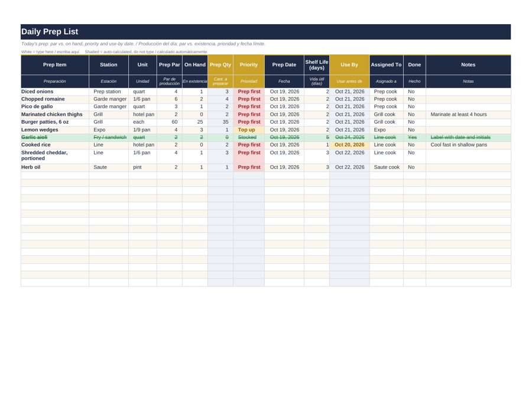Select the Yes done cell for Garlic aioli
The width and height of the screenshot is (532, 411).
(x=414, y=137)
